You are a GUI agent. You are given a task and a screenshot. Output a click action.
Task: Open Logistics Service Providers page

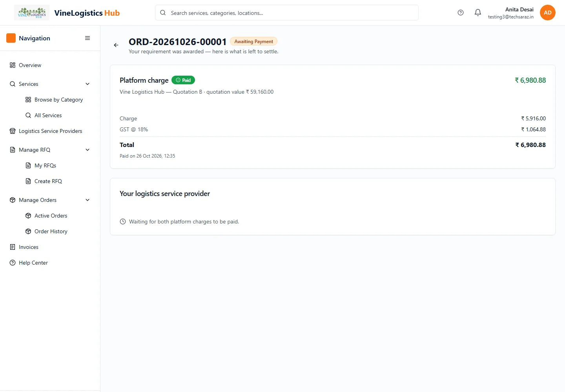(50, 131)
